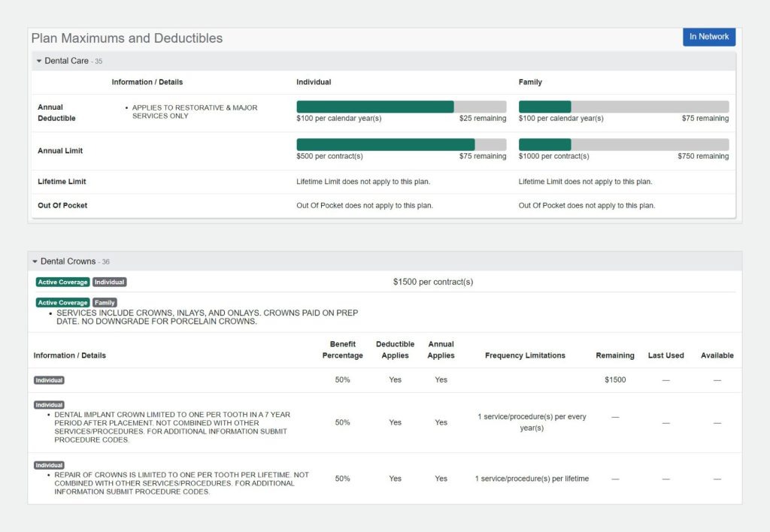770x532 pixels.
Task: Collapse the Dental Crowns section arrow
Action: [35, 261]
